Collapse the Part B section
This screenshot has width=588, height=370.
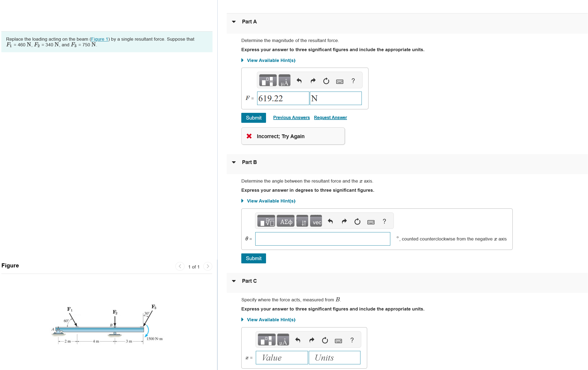coord(234,162)
